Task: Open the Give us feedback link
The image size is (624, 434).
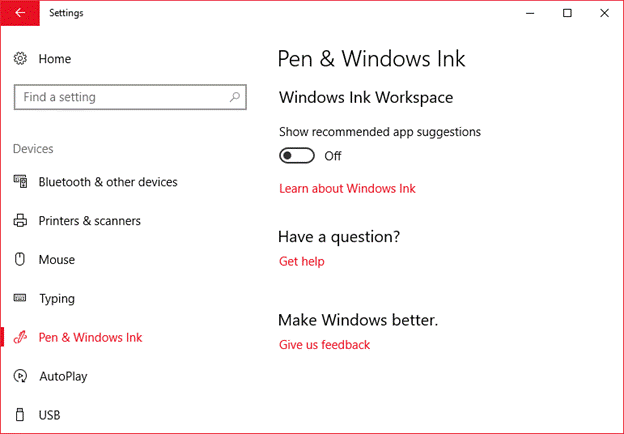Action: click(324, 345)
